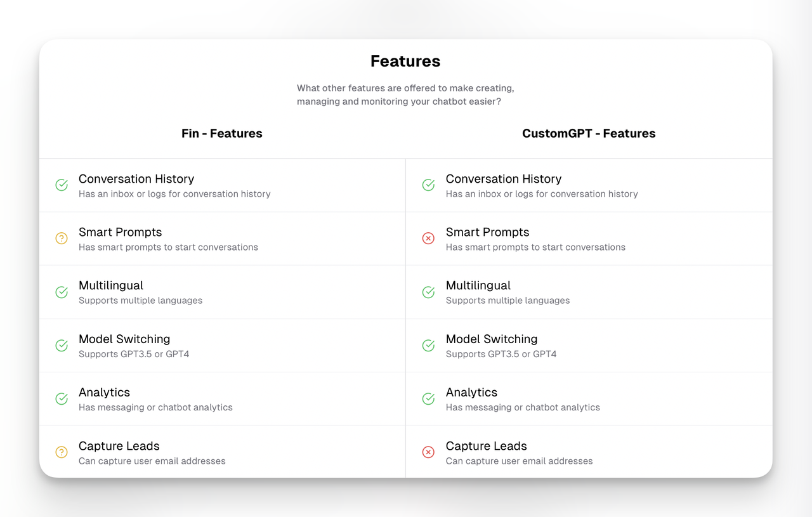This screenshot has height=517, width=812.
Task: Click CustomGPT's Capture Leads red X icon
Action: pos(429,452)
